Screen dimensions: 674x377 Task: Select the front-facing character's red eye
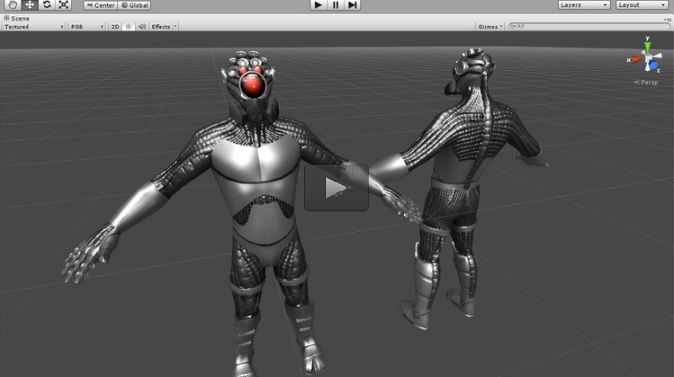pos(252,85)
